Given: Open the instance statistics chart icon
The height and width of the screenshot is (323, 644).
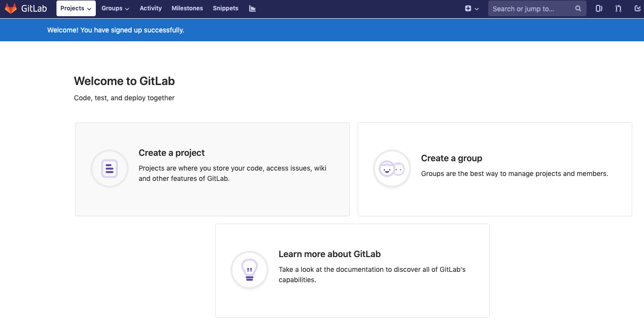Looking at the screenshot, I should click(x=252, y=8).
